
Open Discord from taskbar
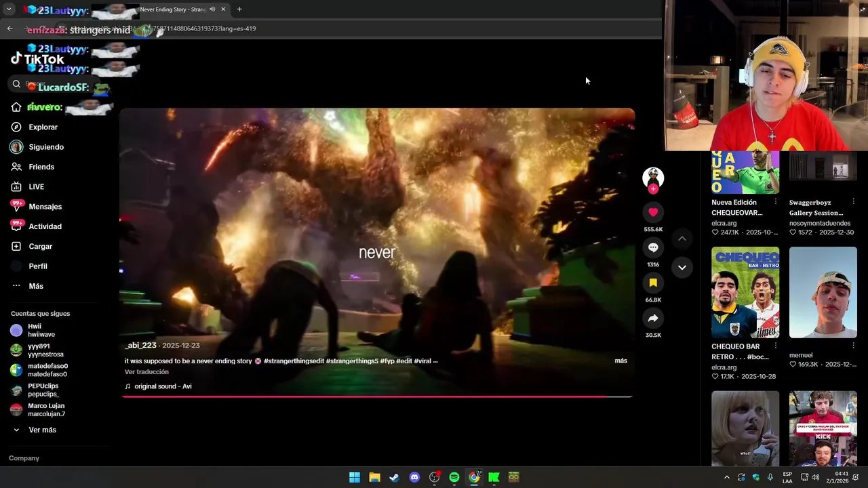tap(414, 477)
